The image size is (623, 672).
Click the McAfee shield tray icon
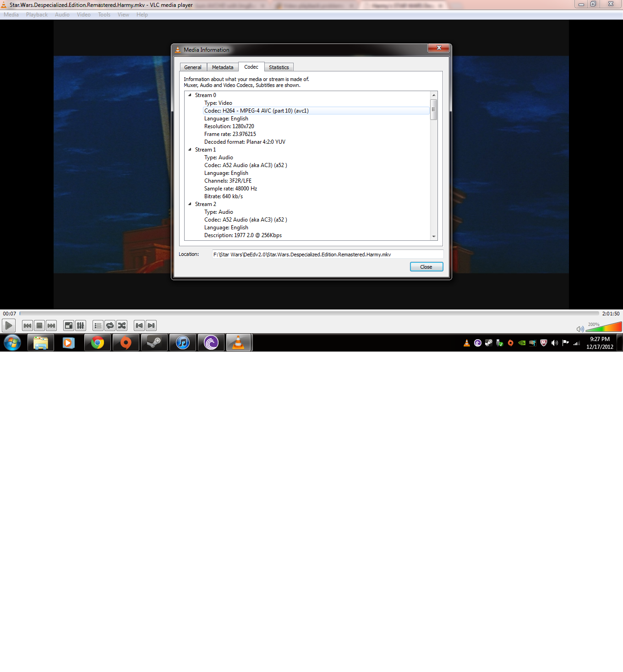pyautogui.click(x=544, y=343)
